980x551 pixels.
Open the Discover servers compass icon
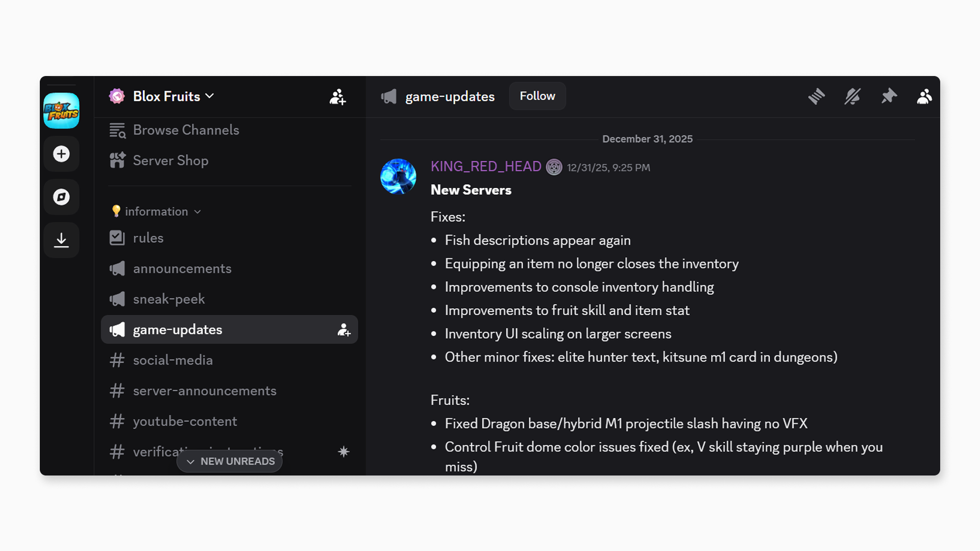pos(61,197)
